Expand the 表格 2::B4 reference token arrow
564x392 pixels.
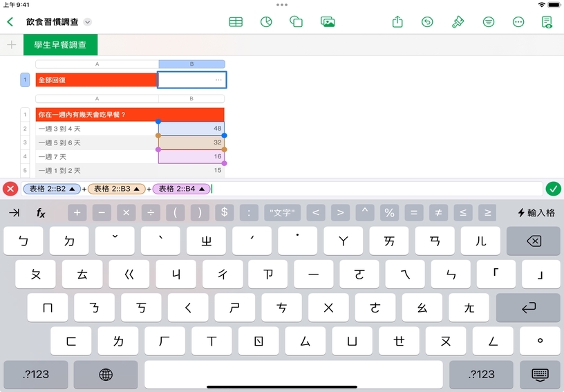[202, 189]
